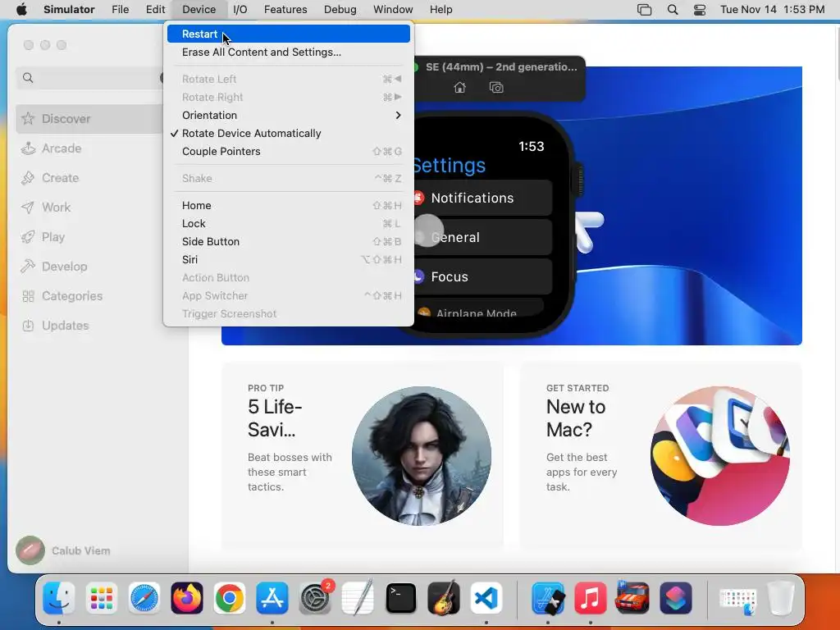This screenshot has height=630, width=840.
Task: Open TextEdit from the Dock
Action: coord(358,597)
